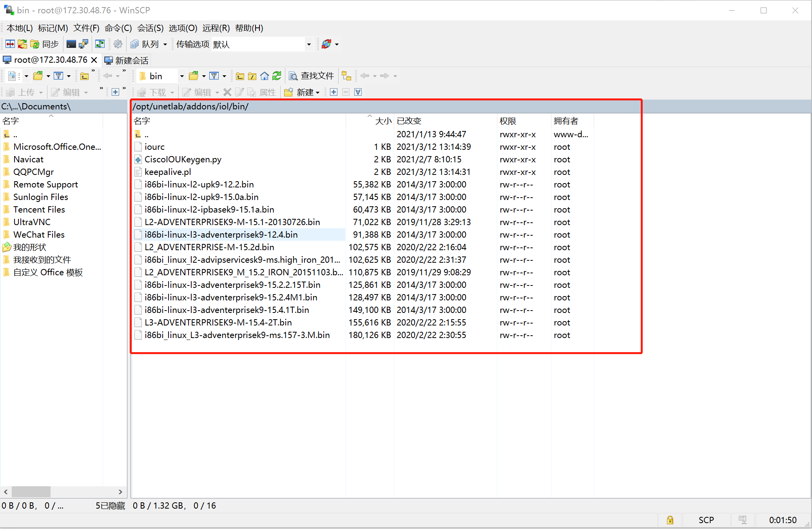Image resolution: width=812 pixels, height=529 pixels.
Task: Expand the 队列 dropdown arrow
Action: click(165, 44)
